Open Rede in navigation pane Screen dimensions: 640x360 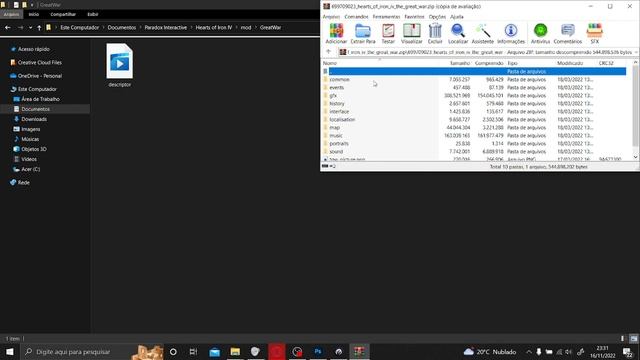pyautogui.click(x=23, y=182)
